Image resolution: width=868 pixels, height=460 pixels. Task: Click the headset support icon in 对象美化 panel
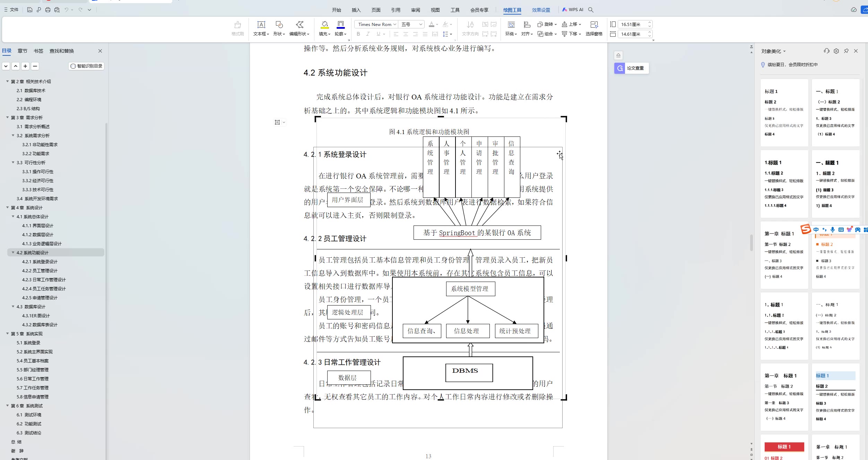[x=827, y=51]
